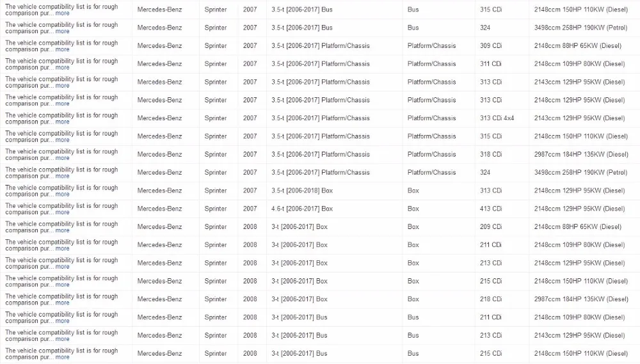Click the 'Box' type cell in the 413 CDi row
The image size is (640, 364).
click(x=413, y=209)
